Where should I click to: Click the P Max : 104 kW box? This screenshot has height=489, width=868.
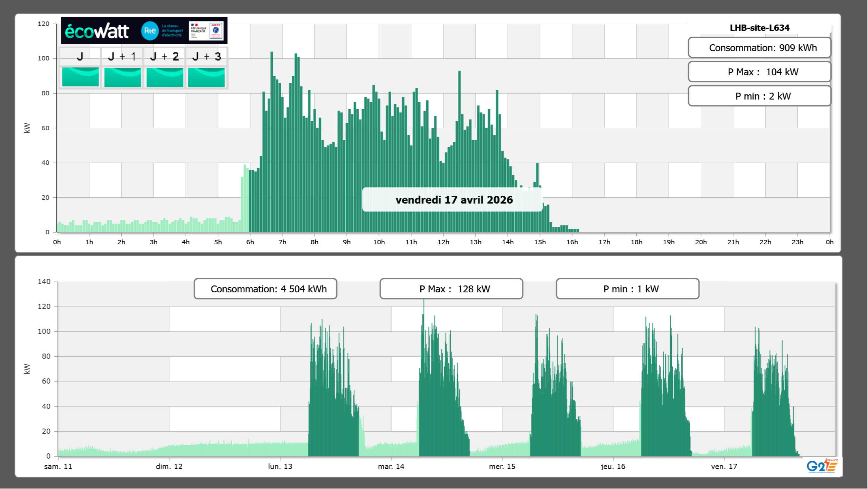(759, 72)
